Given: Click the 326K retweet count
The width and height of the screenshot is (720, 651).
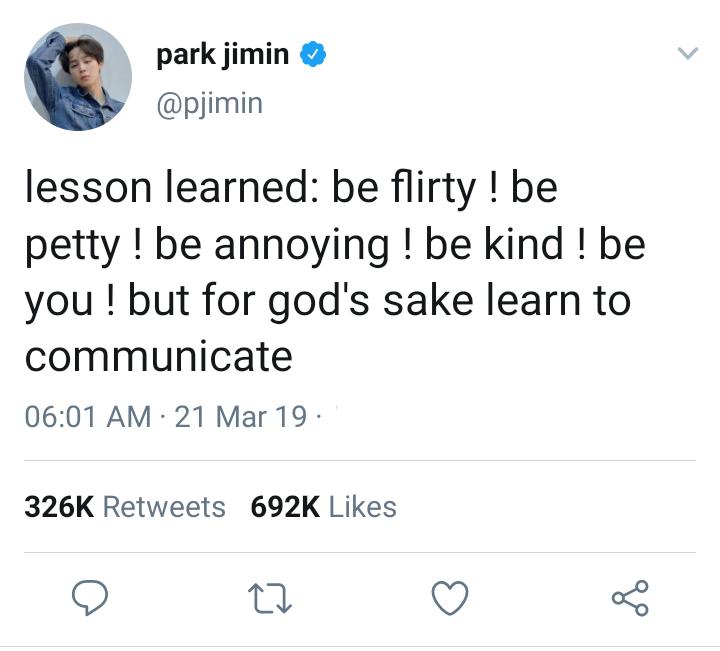Looking at the screenshot, I should (59, 507).
